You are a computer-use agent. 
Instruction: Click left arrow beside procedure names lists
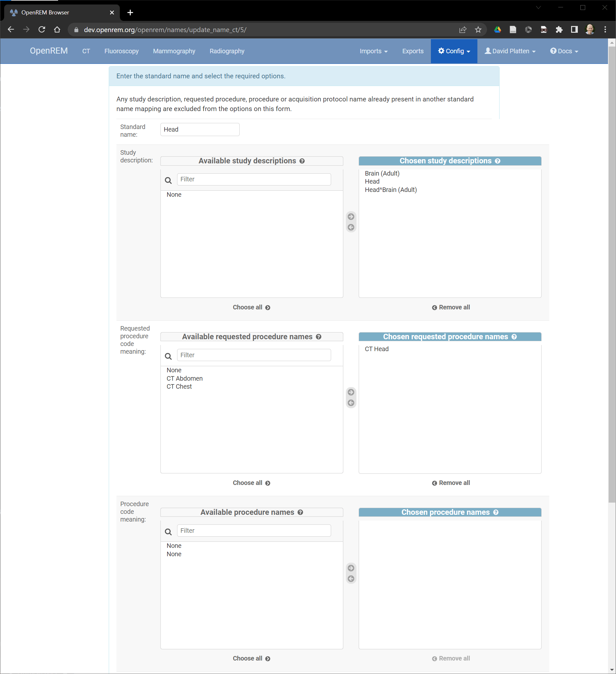[x=351, y=578]
